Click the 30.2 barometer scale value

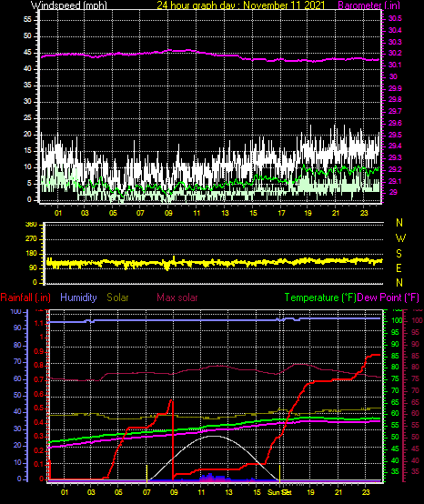coord(395,53)
